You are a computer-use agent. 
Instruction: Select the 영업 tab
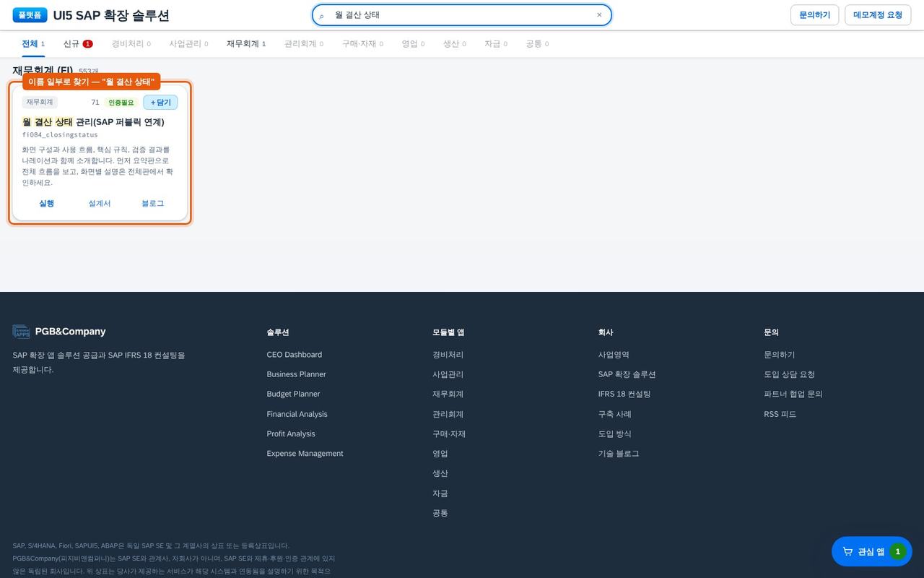(x=413, y=44)
